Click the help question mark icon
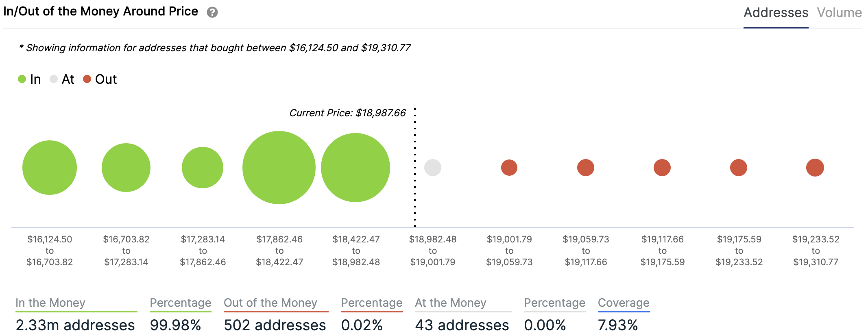This screenshot has height=336, width=868. coord(212,12)
